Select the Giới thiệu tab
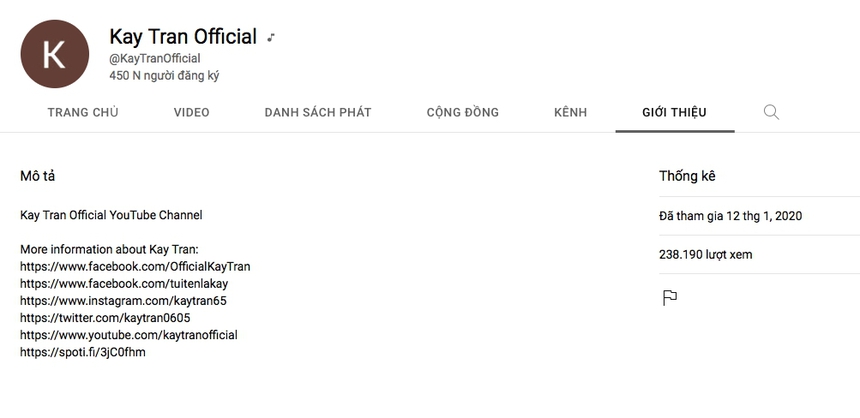860x418 pixels. tap(674, 112)
